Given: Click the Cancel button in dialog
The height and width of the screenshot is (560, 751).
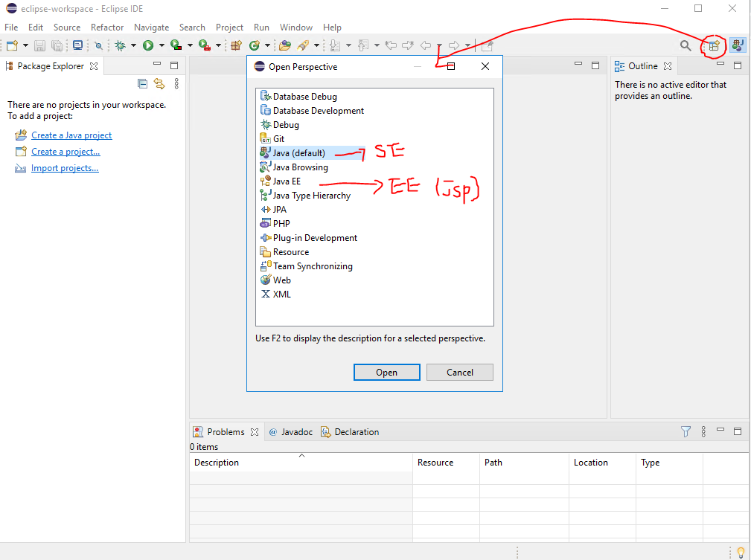Looking at the screenshot, I should pos(460,373).
